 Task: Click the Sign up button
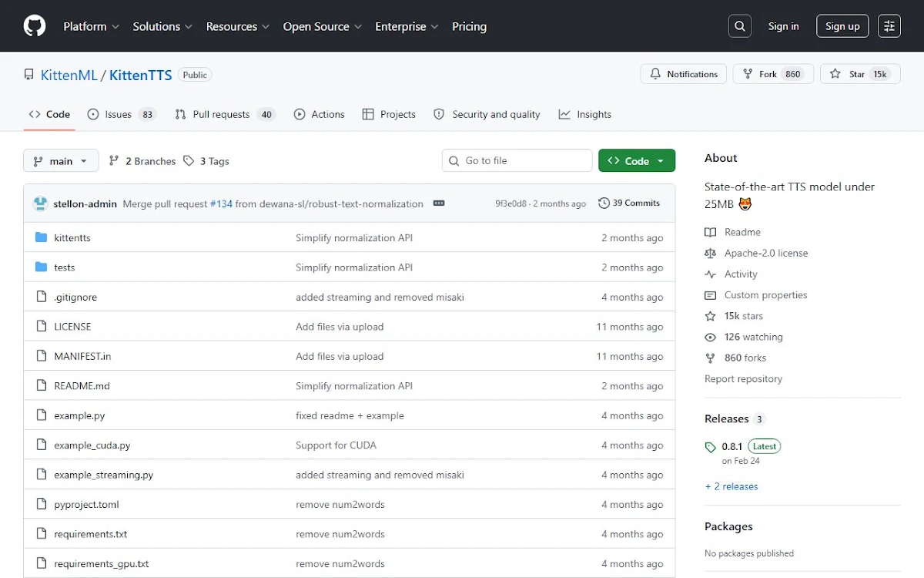coord(842,26)
